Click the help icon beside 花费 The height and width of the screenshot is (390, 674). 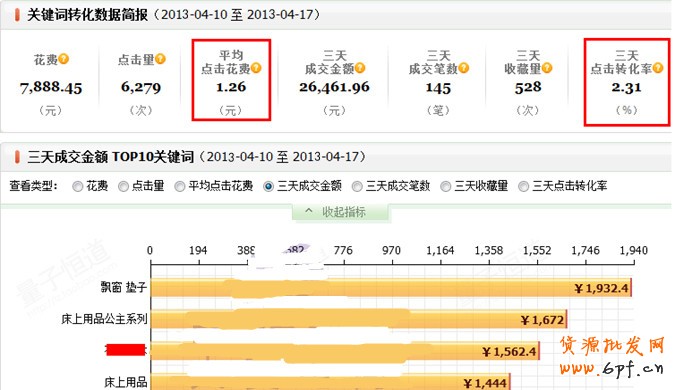[x=64, y=58]
